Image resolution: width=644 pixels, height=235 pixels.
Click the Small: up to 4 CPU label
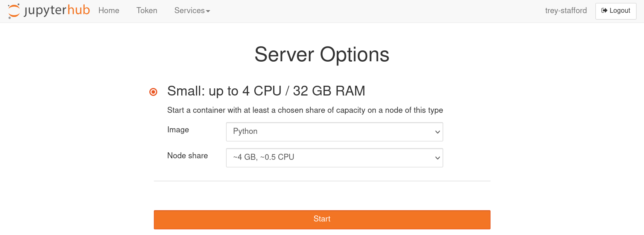pyautogui.click(x=266, y=91)
